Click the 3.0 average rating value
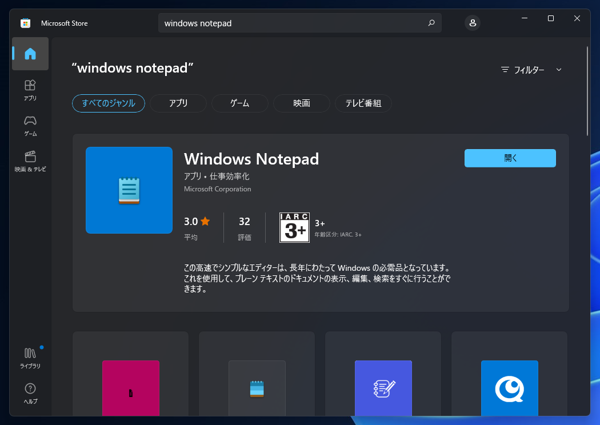Image resolution: width=600 pixels, height=425 pixels. pyautogui.click(x=191, y=221)
